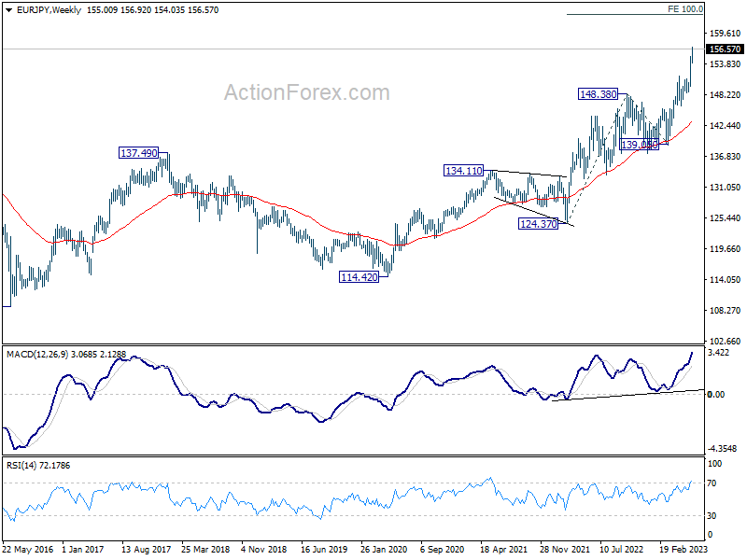Click the 136.830 price axis value
The height and width of the screenshot is (560, 747).
click(726, 156)
